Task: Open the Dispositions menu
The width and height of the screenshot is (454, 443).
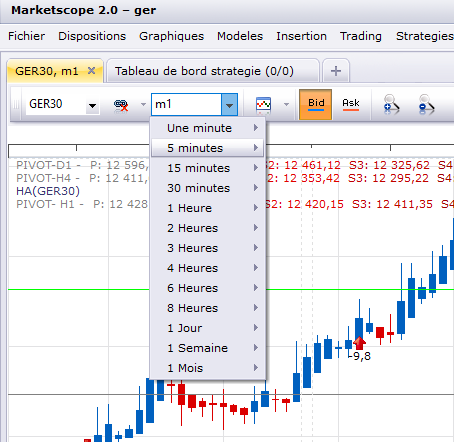Action: coord(92,36)
